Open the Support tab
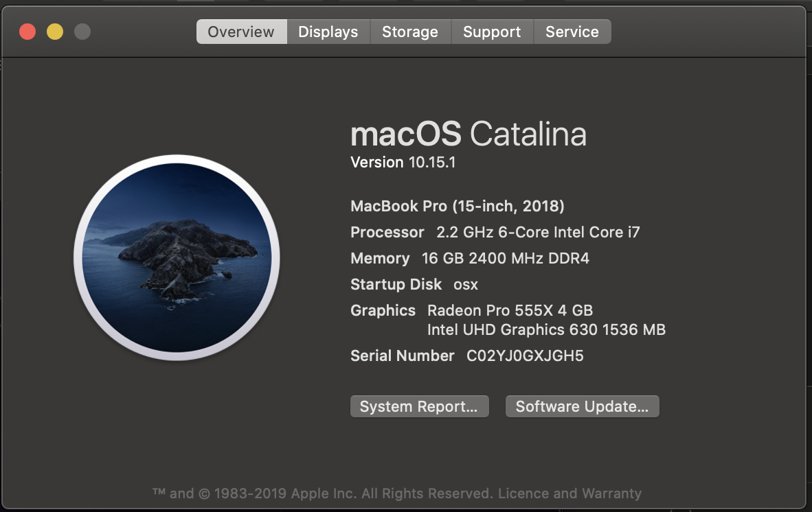The height and width of the screenshot is (512, 812). click(492, 32)
